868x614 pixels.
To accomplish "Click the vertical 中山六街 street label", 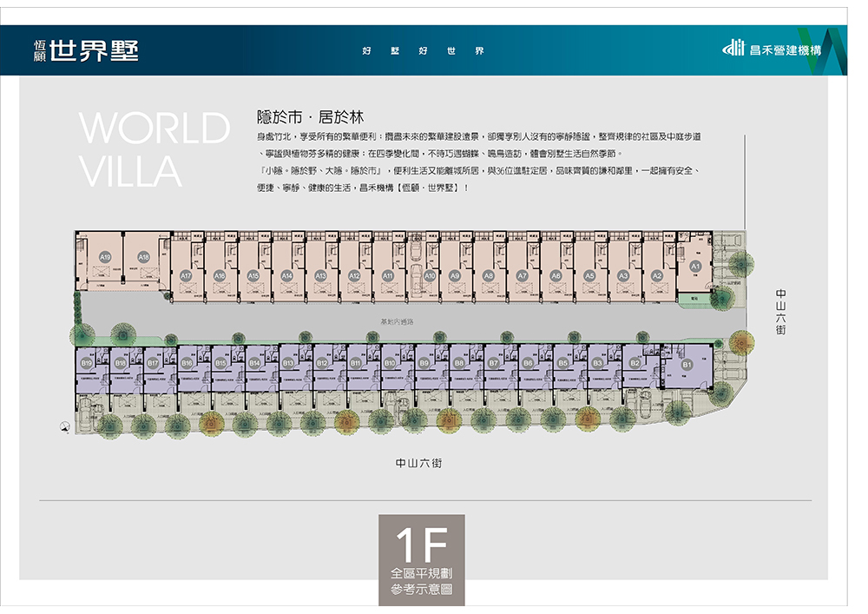I will (x=780, y=312).
